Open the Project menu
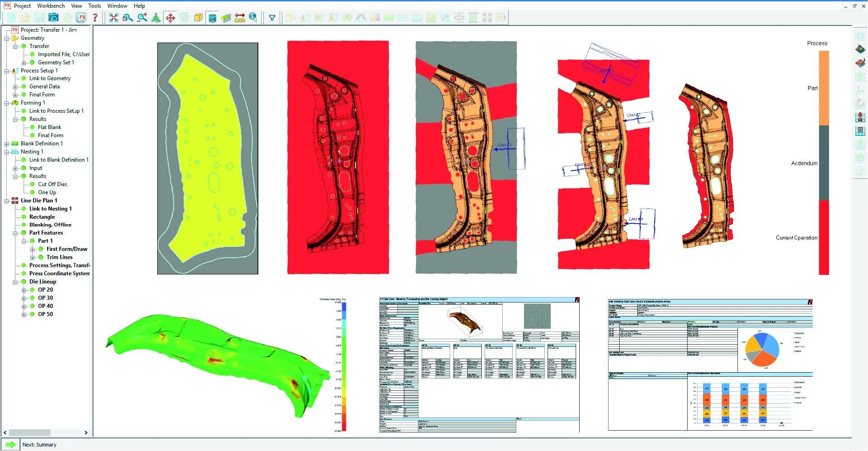Screen dimensions: 868x451 point(22,6)
